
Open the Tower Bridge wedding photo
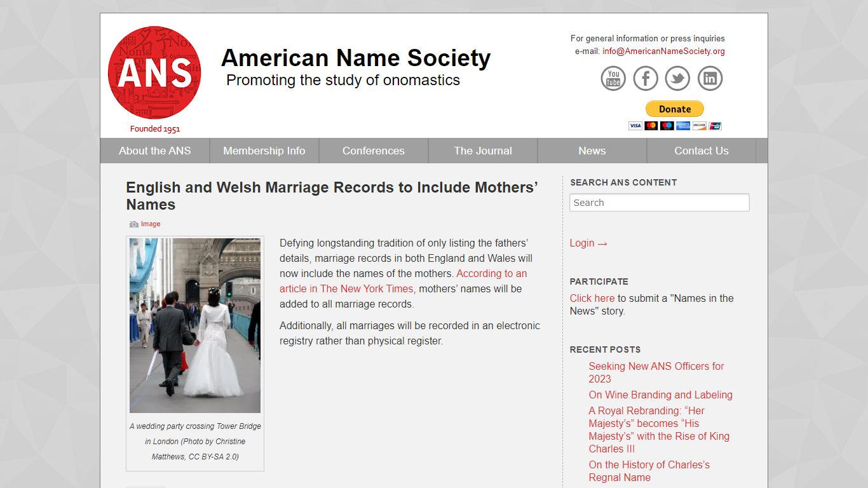[195, 325]
